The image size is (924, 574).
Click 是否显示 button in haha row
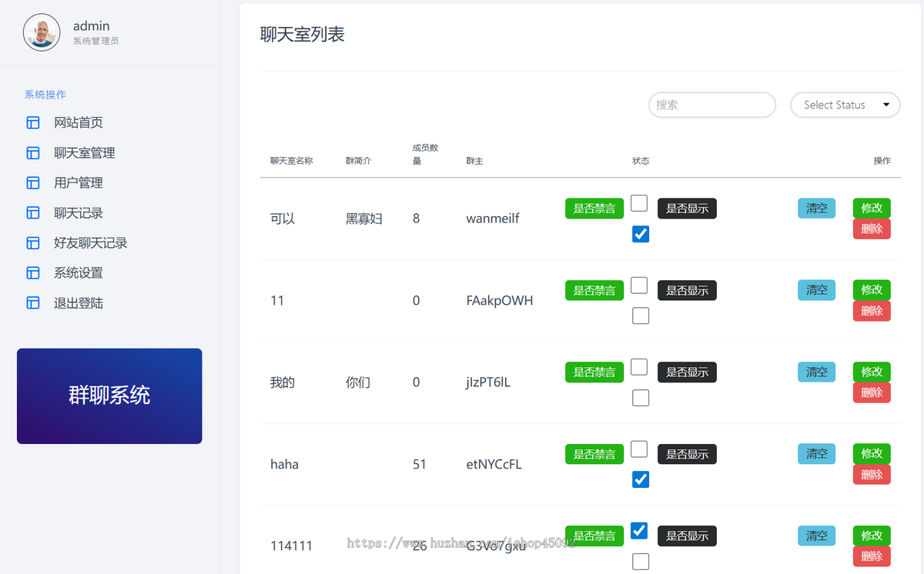click(687, 454)
